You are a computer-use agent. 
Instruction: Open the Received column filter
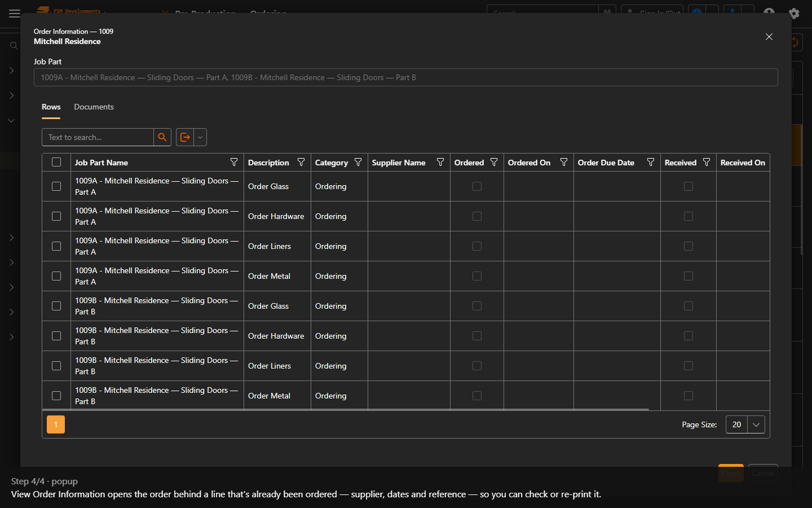click(707, 163)
